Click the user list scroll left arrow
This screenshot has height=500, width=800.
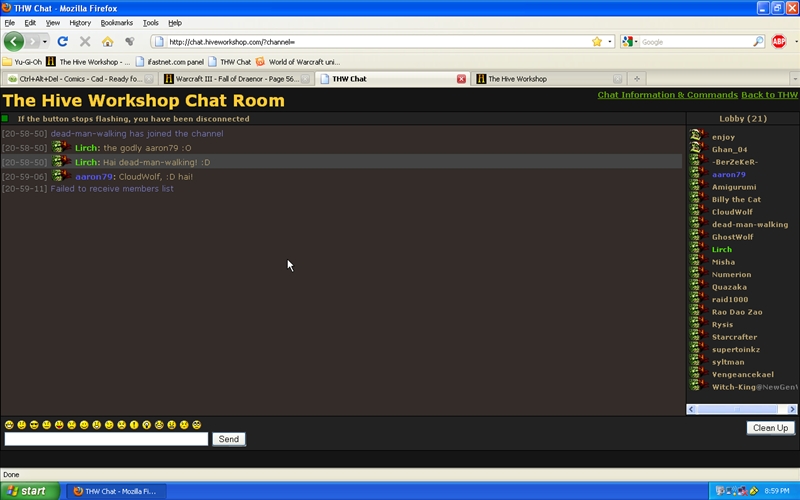[691, 409]
